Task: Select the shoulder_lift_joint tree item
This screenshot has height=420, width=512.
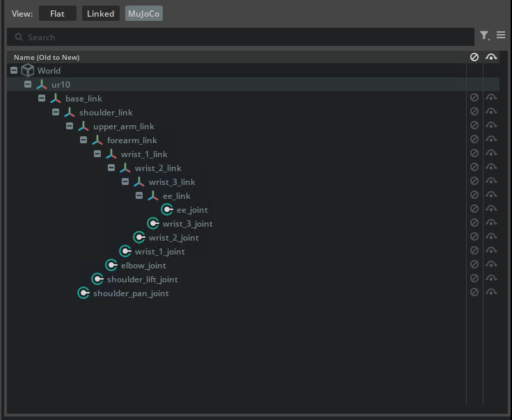Action: coord(142,279)
